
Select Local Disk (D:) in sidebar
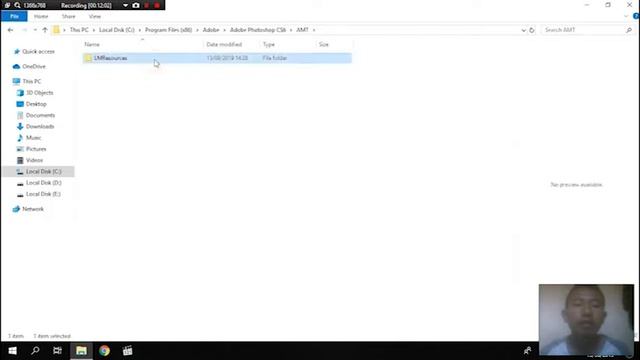pyautogui.click(x=43, y=182)
